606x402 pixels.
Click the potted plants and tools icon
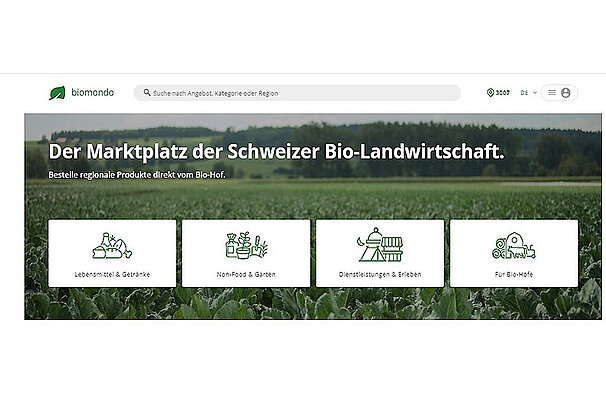[x=245, y=246]
